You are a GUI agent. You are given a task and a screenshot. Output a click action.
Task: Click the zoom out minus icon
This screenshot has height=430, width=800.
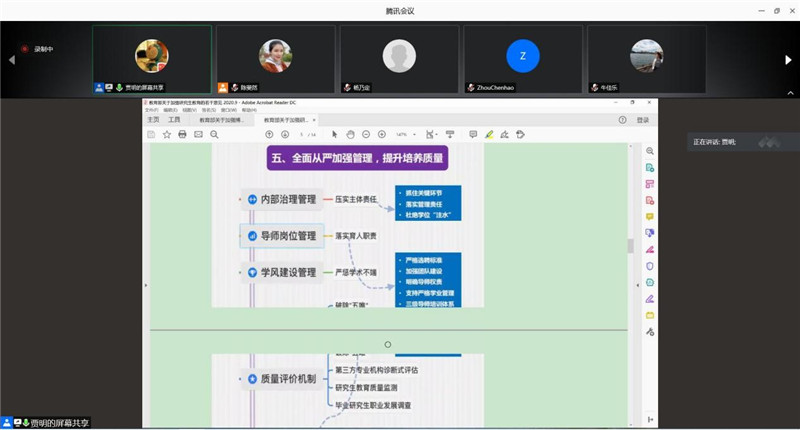pos(366,134)
